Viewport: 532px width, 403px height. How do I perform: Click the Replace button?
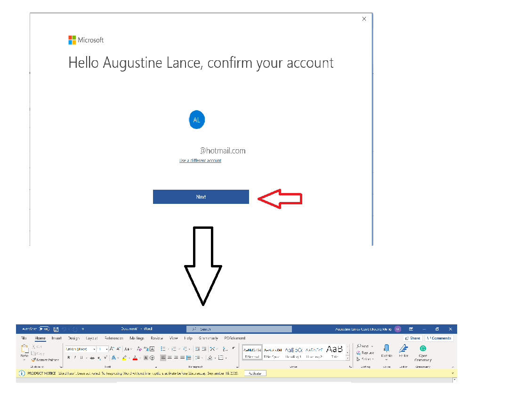coord(365,353)
